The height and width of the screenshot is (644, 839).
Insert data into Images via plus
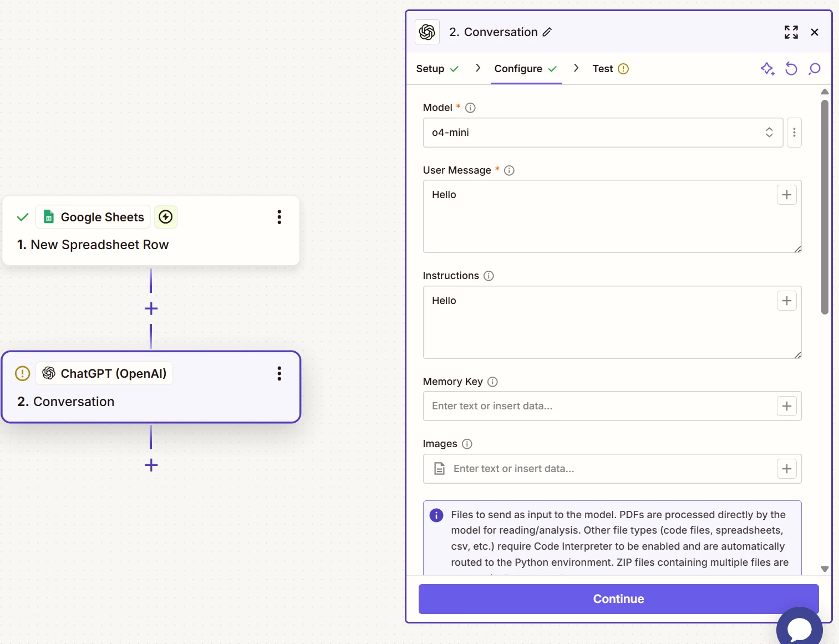tap(786, 469)
